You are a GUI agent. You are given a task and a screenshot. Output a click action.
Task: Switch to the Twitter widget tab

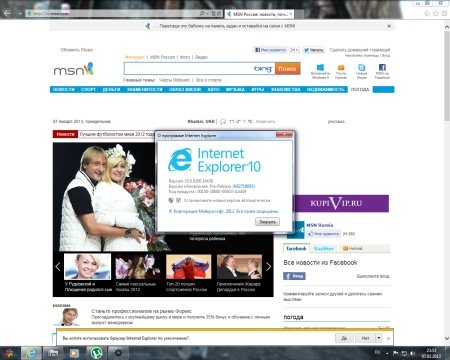pyautogui.click(x=324, y=248)
